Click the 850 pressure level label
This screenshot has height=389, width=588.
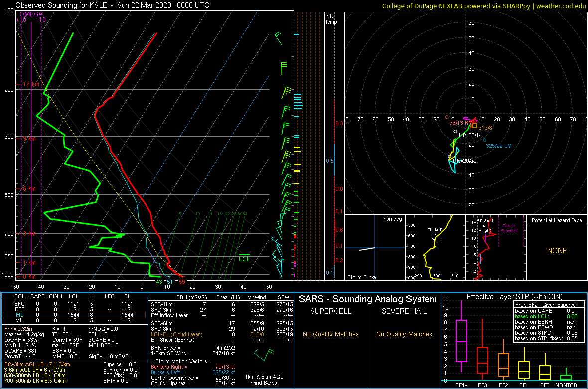pyautogui.click(x=8, y=256)
